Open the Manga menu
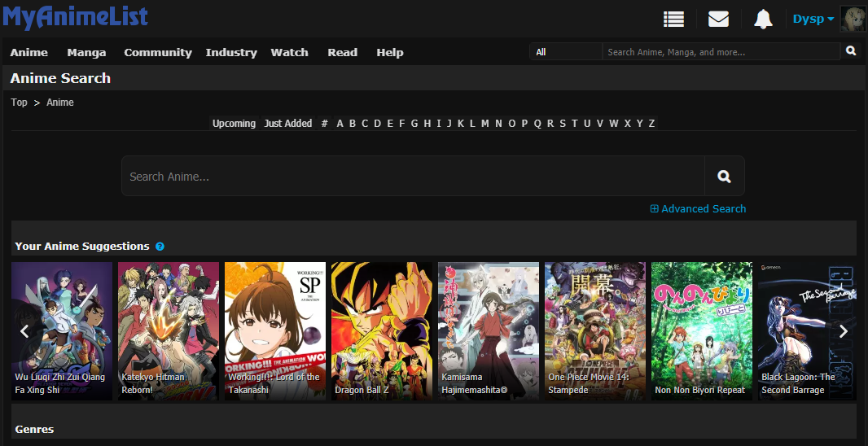 click(86, 52)
